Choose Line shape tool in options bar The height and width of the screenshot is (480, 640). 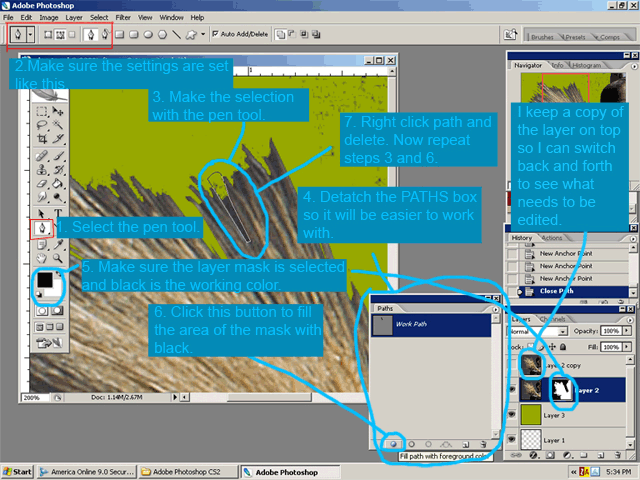click(176, 35)
